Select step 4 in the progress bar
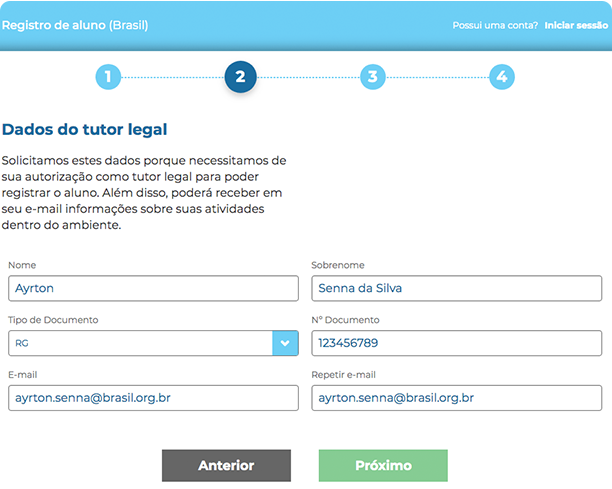 point(502,76)
